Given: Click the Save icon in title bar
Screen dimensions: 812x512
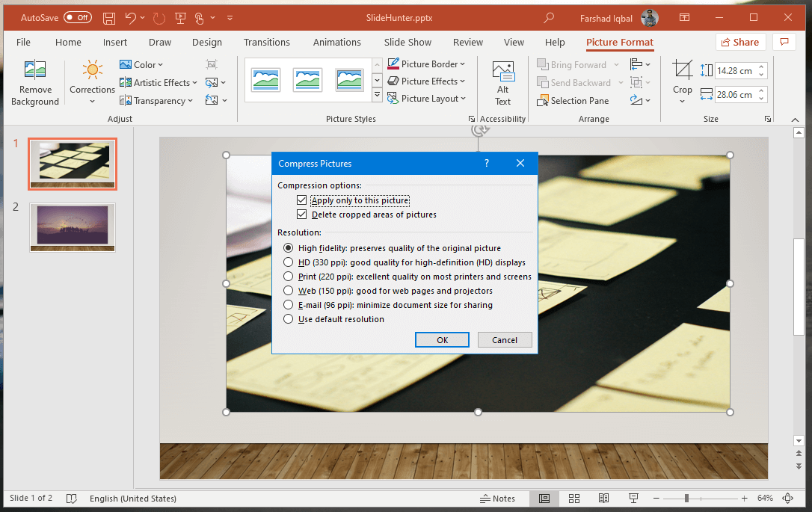Looking at the screenshot, I should (109, 17).
